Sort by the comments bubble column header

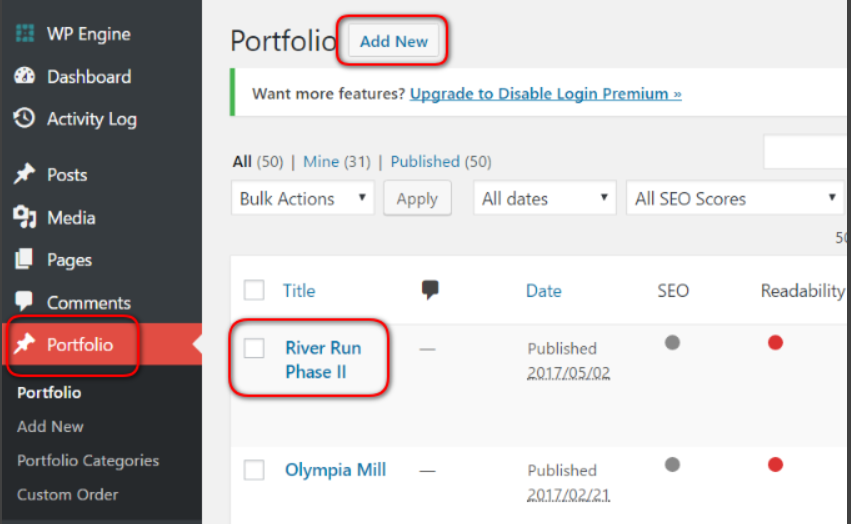430,289
